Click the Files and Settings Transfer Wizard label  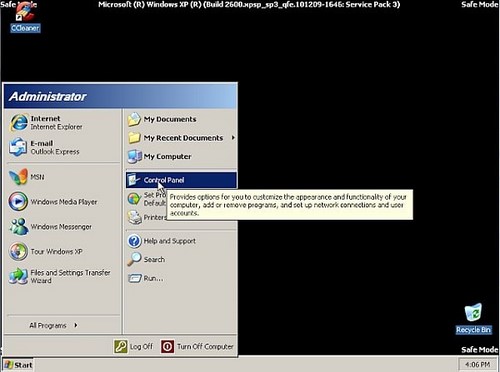click(x=70, y=277)
